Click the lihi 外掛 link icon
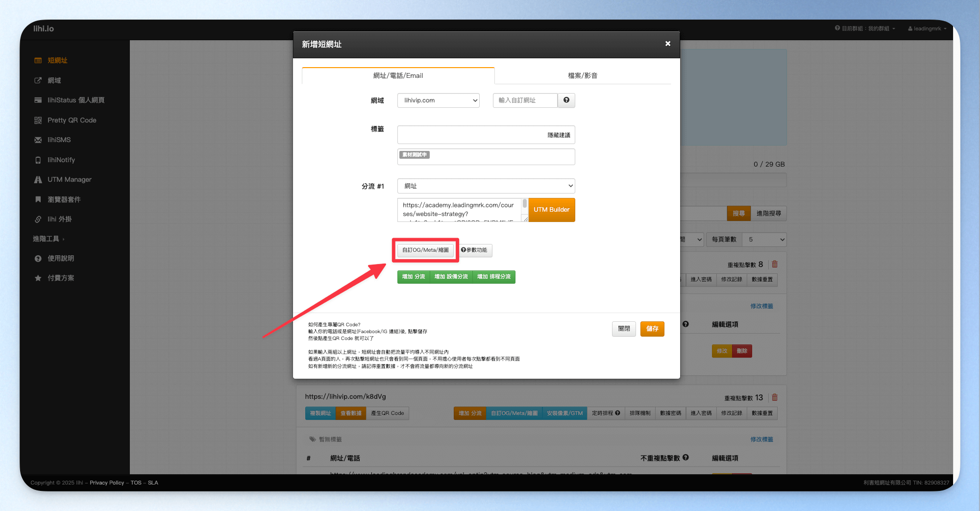 click(38, 219)
